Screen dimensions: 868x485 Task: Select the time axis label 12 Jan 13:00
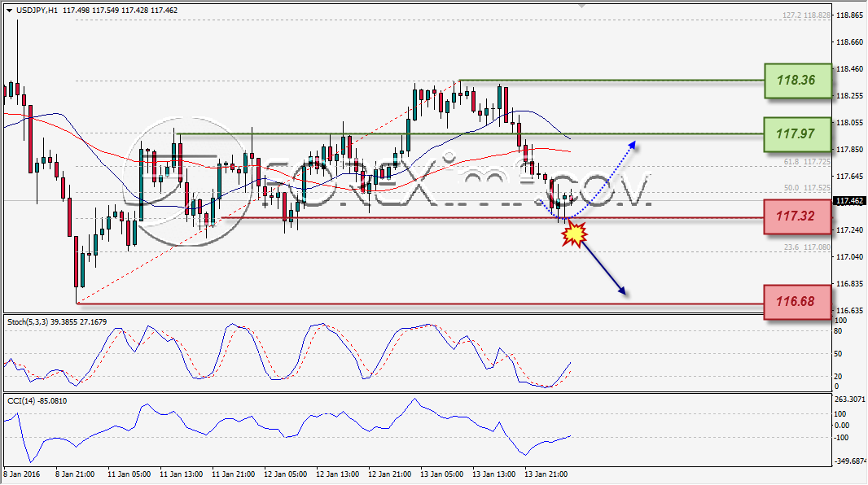click(338, 474)
